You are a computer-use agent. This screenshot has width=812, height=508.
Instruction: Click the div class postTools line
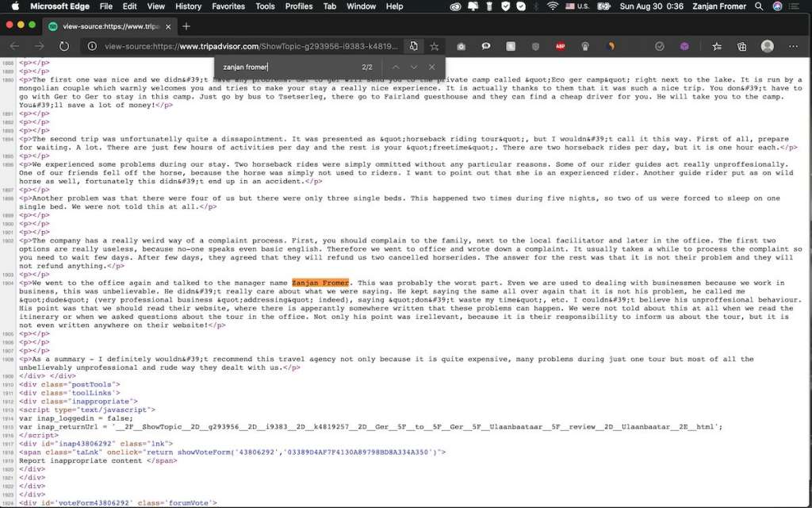(x=70, y=384)
